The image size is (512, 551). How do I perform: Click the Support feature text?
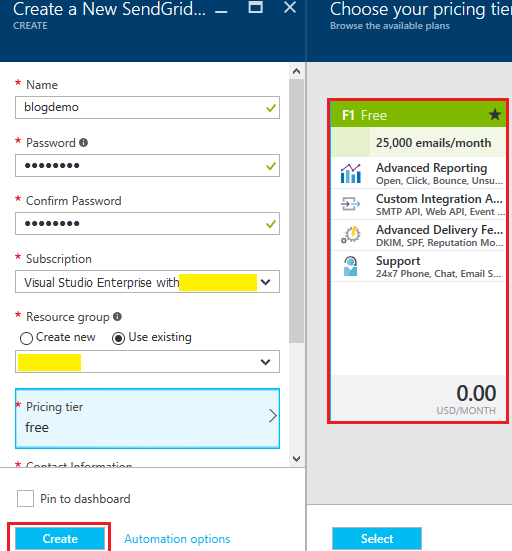point(398,261)
